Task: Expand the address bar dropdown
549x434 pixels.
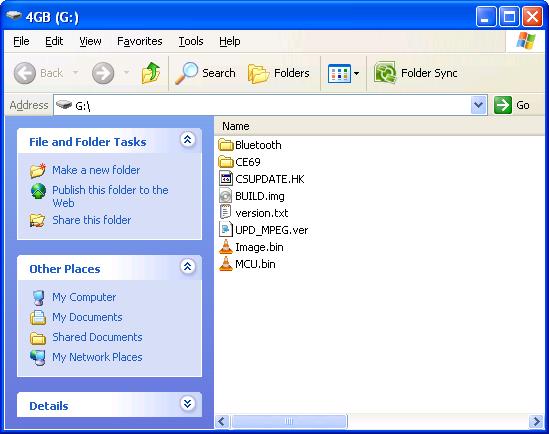Action: tap(478, 105)
